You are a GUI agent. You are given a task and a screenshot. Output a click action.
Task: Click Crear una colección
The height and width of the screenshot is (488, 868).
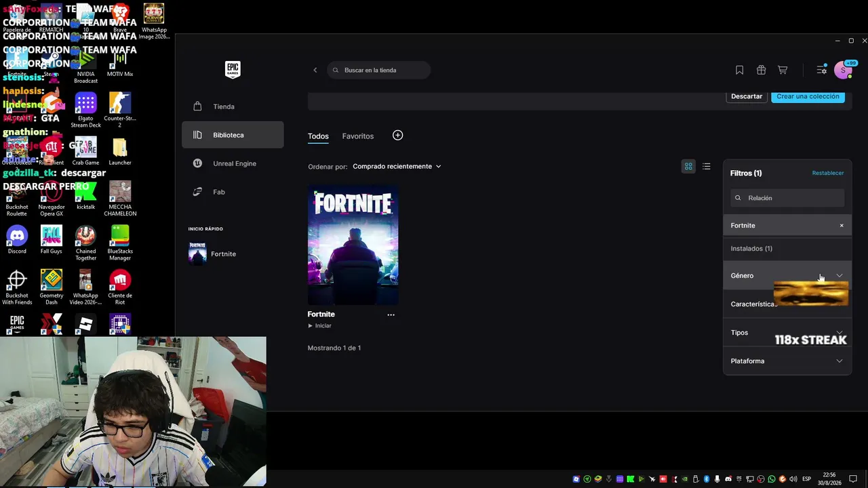click(x=808, y=96)
